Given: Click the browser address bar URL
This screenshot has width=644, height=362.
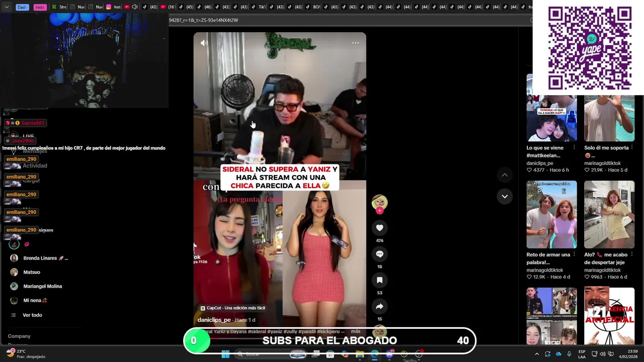Looking at the screenshot, I should [203, 20].
